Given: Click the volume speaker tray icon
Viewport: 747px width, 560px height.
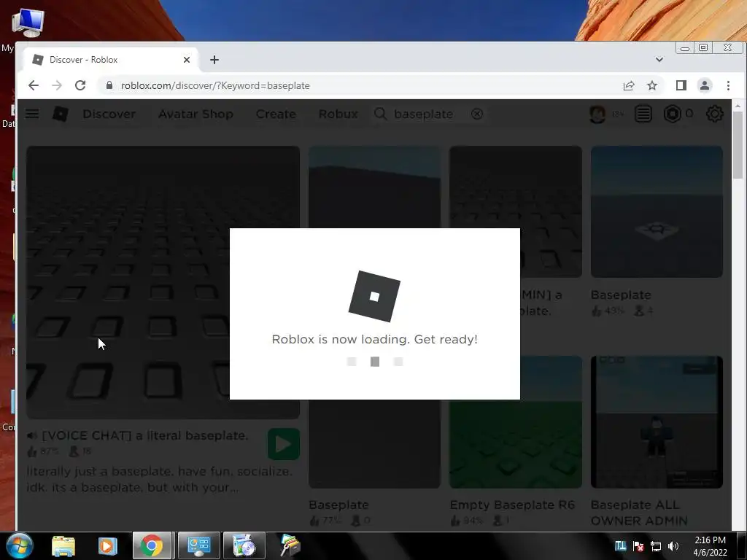Looking at the screenshot, I should pos(673,545).
